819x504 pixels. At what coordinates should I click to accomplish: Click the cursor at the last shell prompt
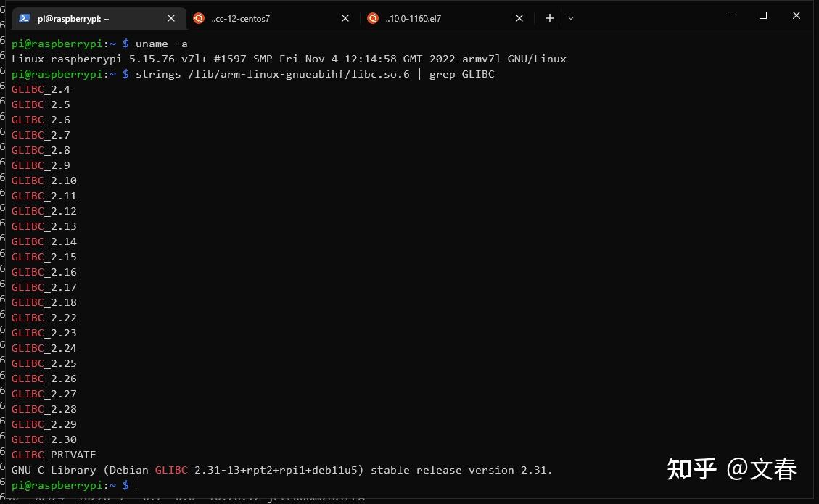136,485
